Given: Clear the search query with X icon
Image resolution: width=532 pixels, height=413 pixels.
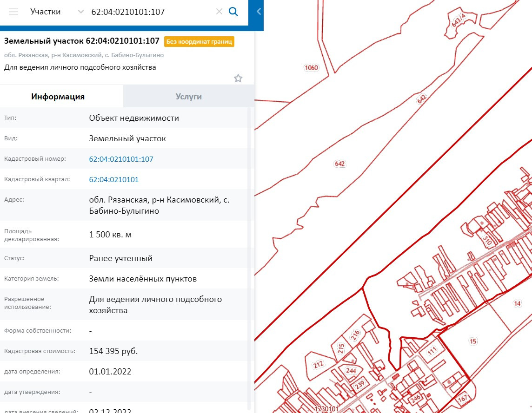Looking at the screenshot, I should point(219,12).
